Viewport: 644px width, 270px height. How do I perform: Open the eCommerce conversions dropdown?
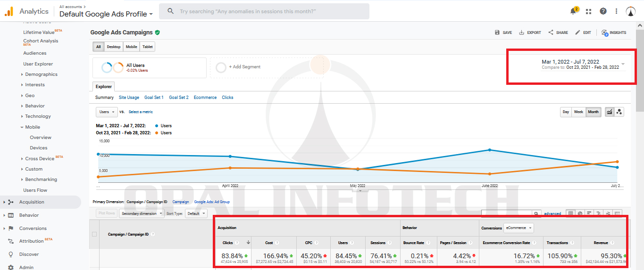[519, 228]
